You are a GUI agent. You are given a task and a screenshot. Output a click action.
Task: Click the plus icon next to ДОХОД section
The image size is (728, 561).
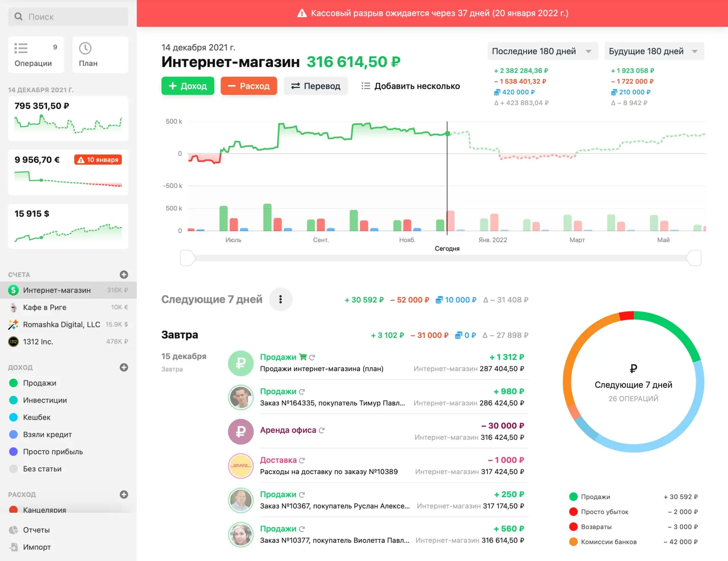click(124, 367)
